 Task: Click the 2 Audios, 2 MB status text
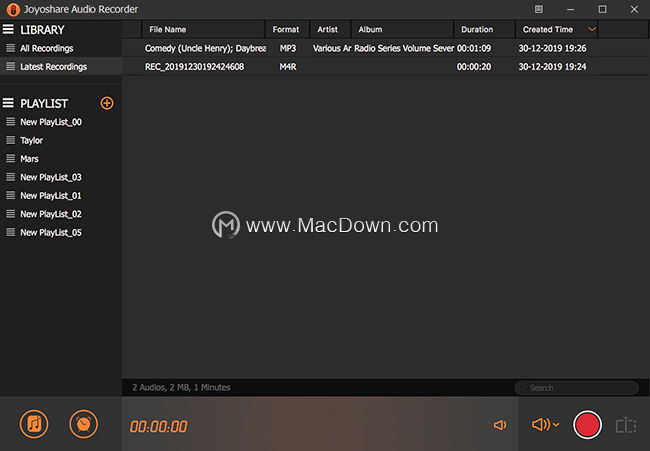[x=181, y=388]
